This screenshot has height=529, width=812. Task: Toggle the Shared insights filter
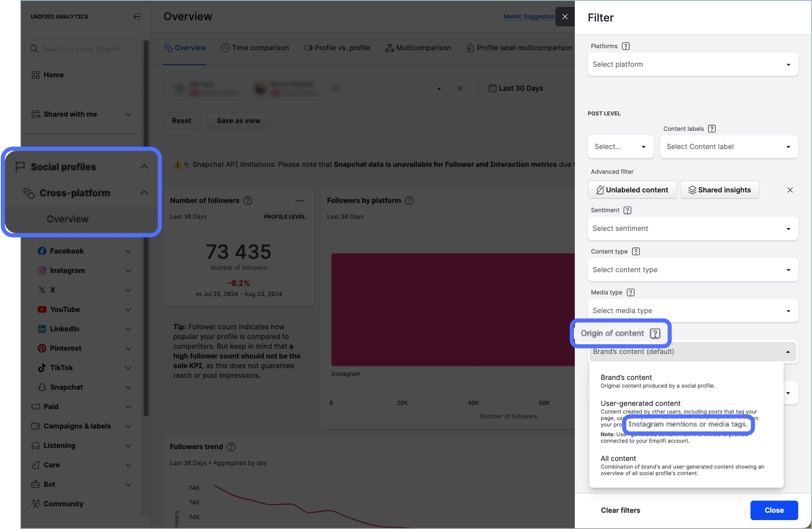719,190
